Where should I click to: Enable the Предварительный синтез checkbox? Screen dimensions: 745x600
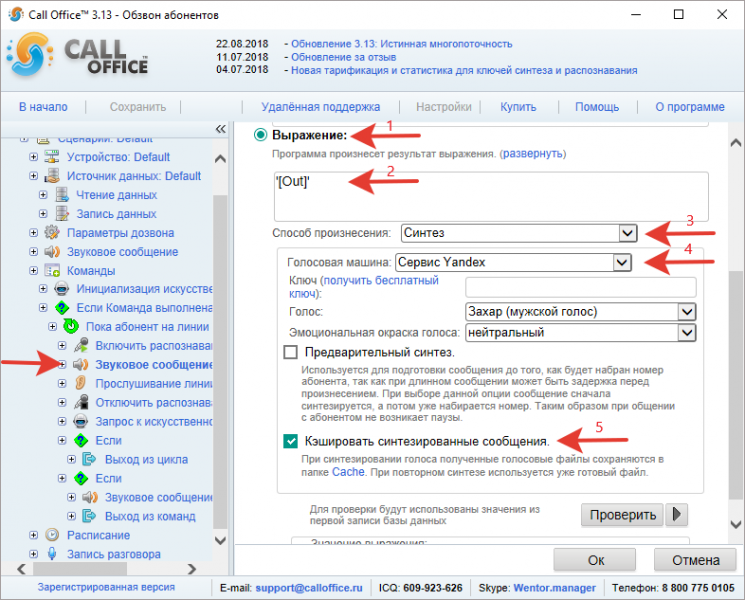pos(290,352)
